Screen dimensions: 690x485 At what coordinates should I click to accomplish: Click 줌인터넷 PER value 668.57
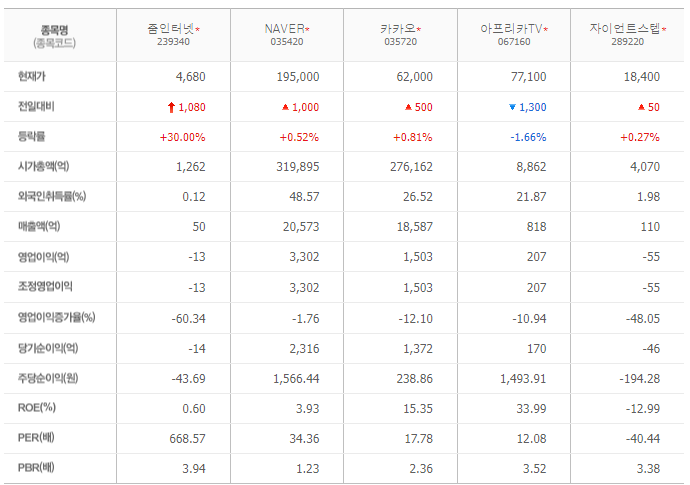(x=187, y=439)
